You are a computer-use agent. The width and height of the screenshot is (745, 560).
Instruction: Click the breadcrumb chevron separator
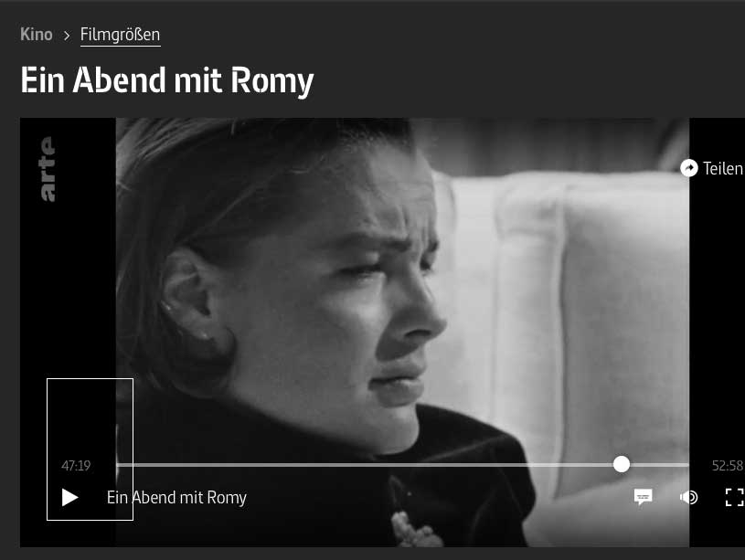pyautogui.click(x=67, y=36)
